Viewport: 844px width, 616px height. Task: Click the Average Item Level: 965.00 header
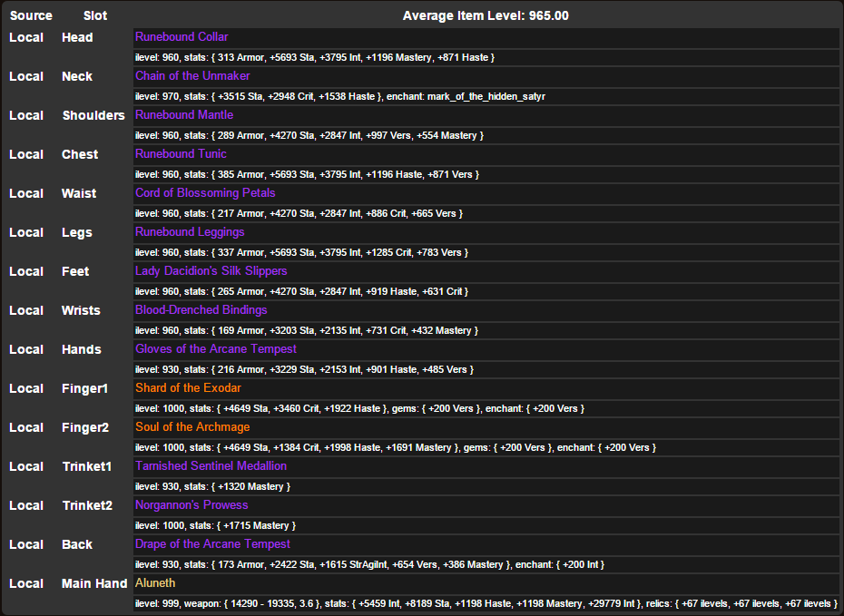(486, 15)
